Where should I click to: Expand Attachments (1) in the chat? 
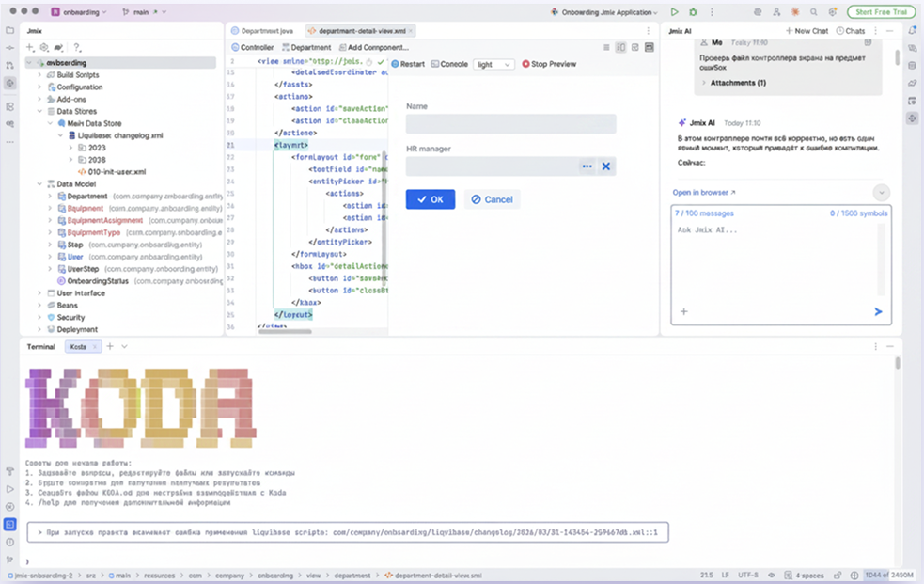(734, 83)
